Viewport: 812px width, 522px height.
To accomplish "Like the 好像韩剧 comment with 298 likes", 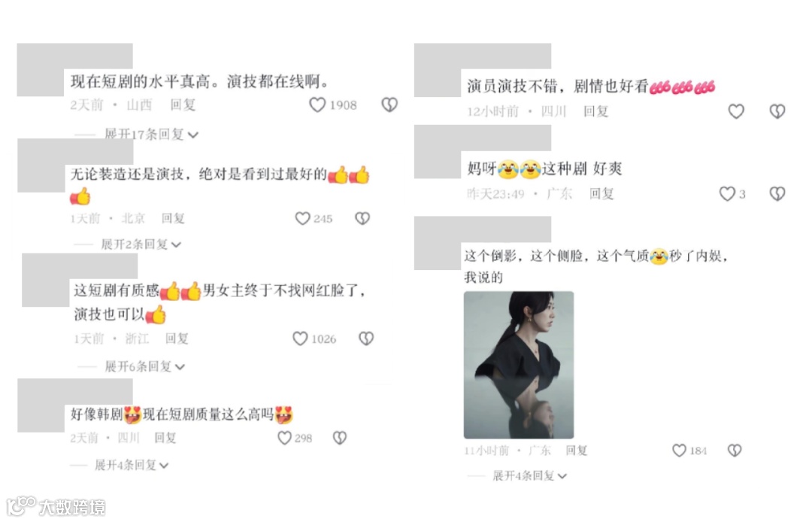I will [285, 438].
